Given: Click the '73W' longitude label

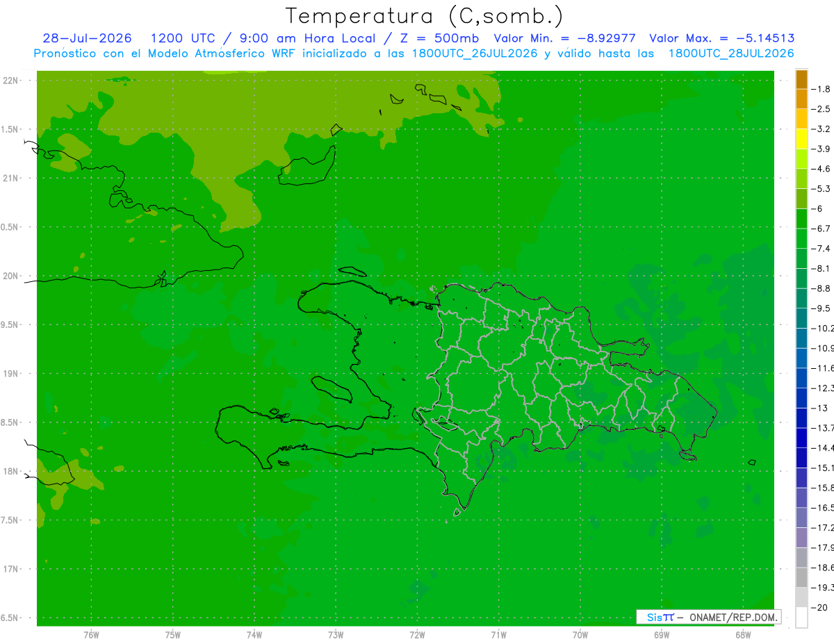Looking at the screenshot, I should tap(336, 636).
